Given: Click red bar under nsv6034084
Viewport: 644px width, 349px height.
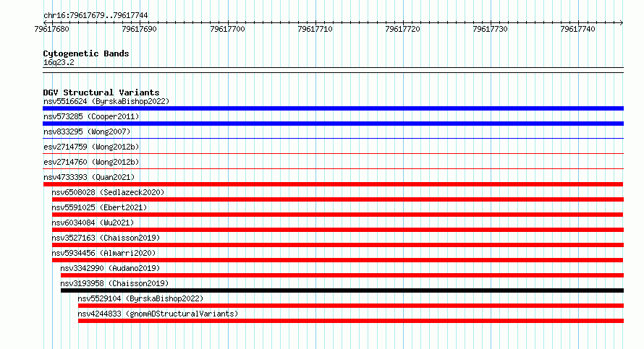Looking at the screenshot, I should click(338, 230).
